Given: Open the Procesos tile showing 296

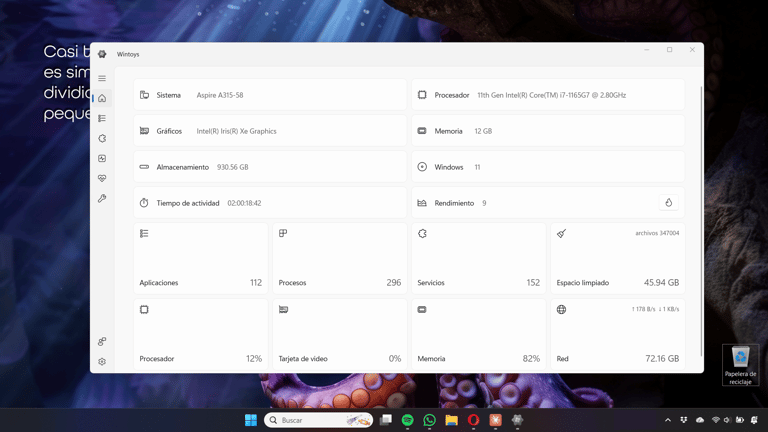Looking at the screenshot, I should pyautogui.click(x=340, y=259).
